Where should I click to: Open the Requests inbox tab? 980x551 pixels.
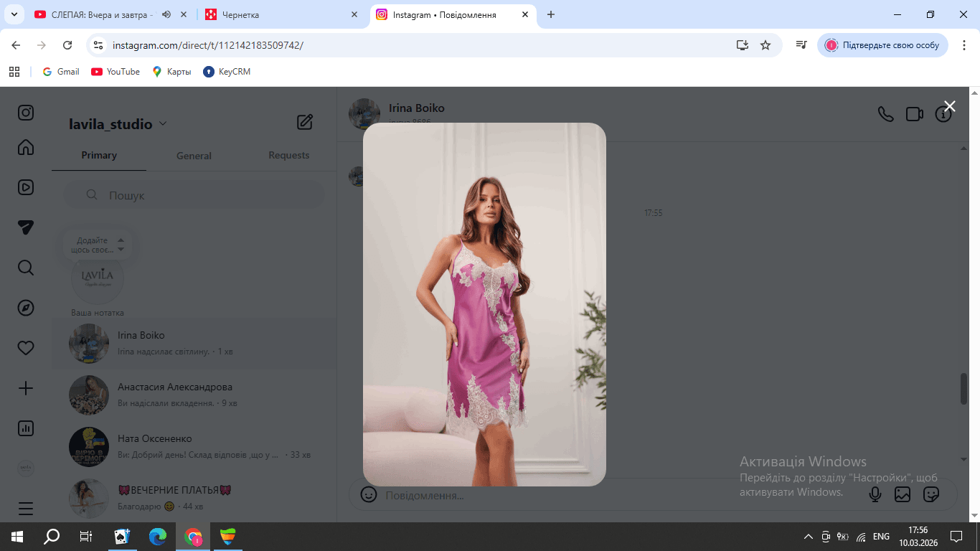[289, 155]
